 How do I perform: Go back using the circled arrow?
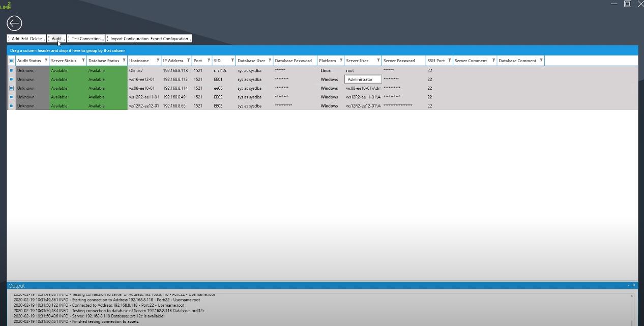14,23
